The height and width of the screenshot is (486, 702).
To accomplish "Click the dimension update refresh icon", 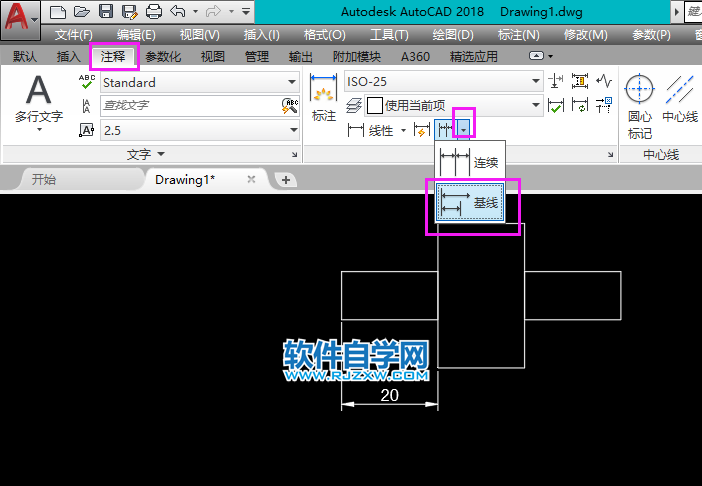I will [x=580, y=106].
